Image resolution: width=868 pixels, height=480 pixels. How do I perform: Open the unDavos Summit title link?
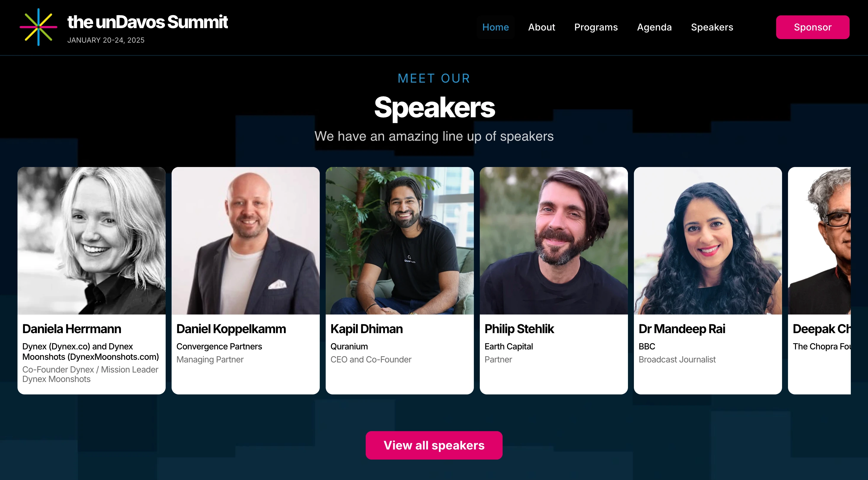(x=147, y=22)
